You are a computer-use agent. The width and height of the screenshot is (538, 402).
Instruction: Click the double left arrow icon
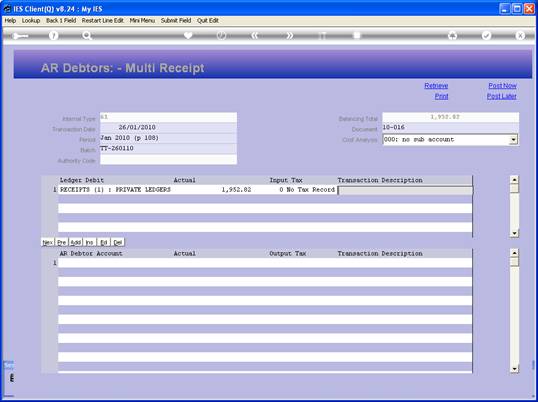(x=255, y=35)
